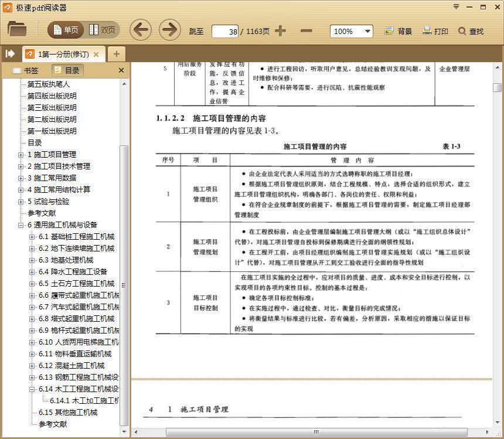Zoom out with the minus icon
The width and height of the screenshot is (504, 439).
307,31
